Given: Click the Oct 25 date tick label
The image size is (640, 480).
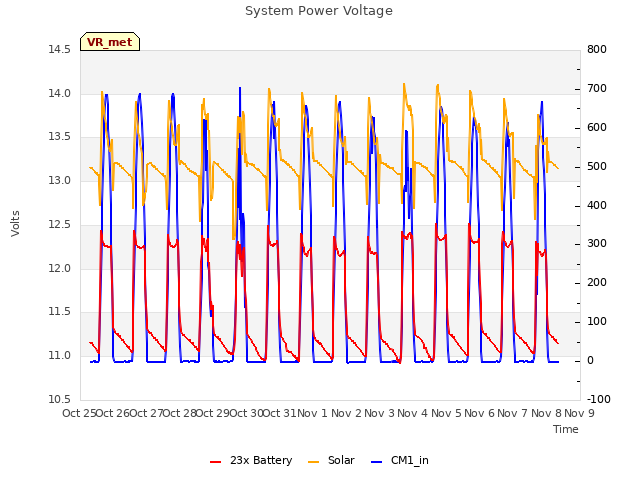Looking at the screenshot, I should point(79,413).
